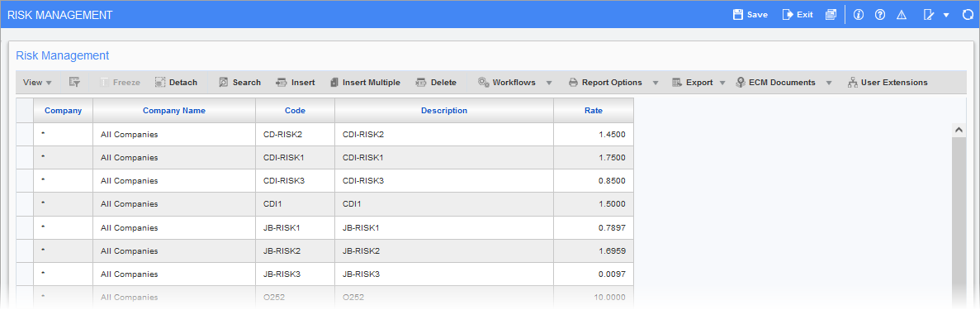Click the warning triangle icon
980x310 pixels.
[x=902, y=14]
